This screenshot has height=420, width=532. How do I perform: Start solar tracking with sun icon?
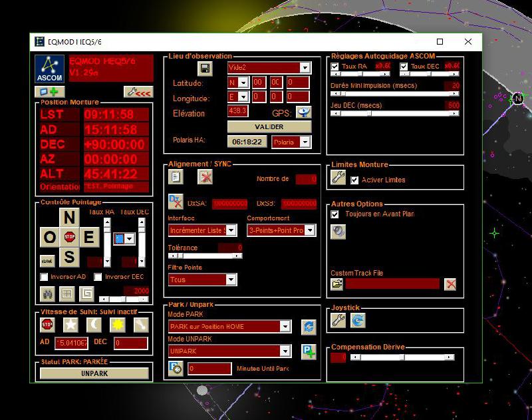point(118,325)
